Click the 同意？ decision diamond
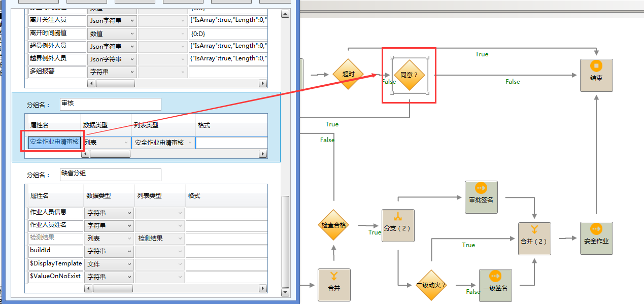This screenshot has width=644, height=304. [x=410, y=75]
